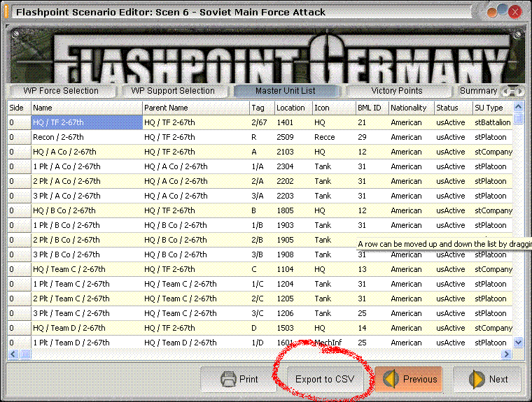This screenshot has width=532, height=402.
Task: Click the right arrow icon beside Next
Action: point(477,379)
